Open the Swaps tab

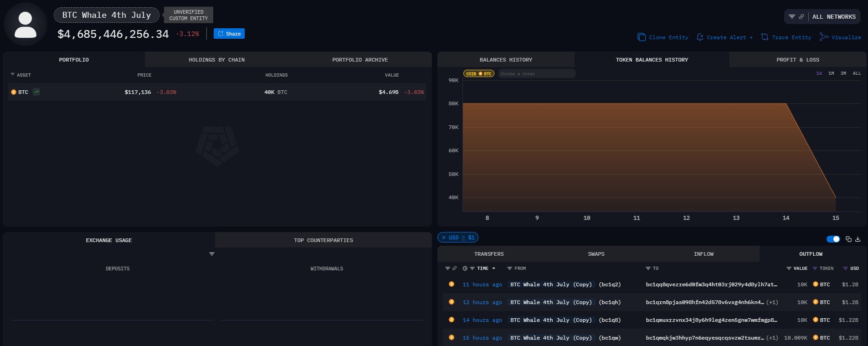[x=596, y=254]
